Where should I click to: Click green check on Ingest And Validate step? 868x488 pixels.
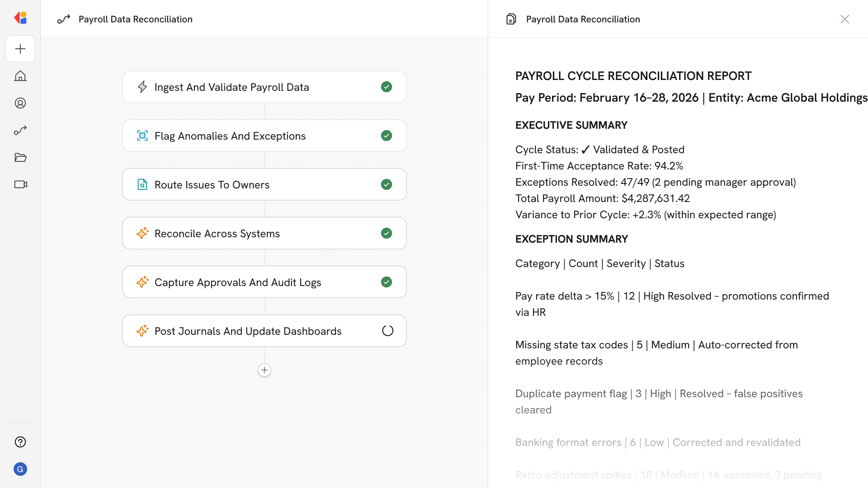tap(387, 87)
